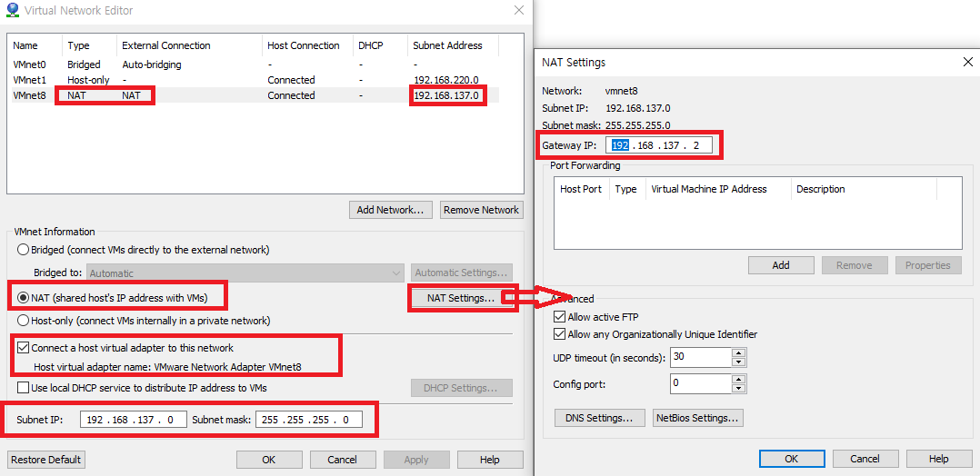Open NetBios Settings button
The width and height of the screenshot is (980, 476).
tap(698, 418)
